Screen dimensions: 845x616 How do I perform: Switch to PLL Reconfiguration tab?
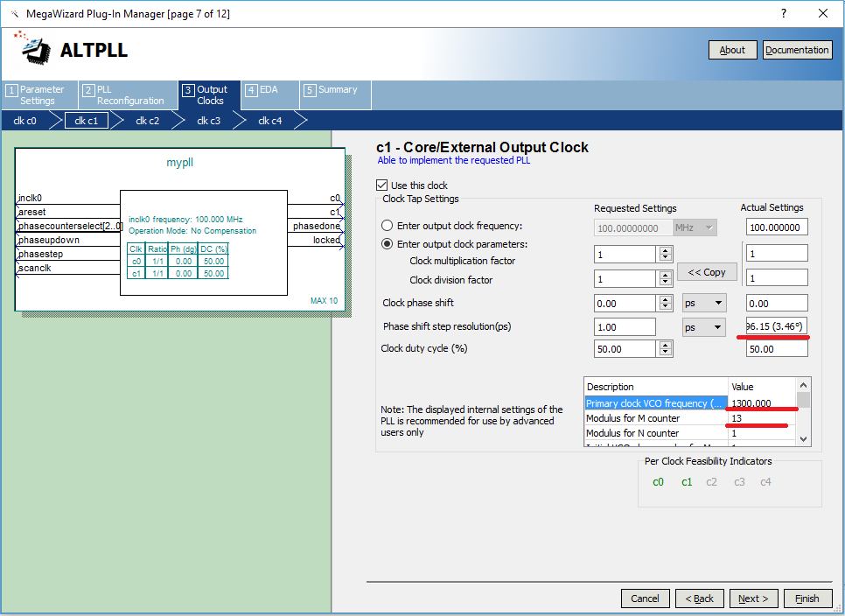[x=128, y=95]
